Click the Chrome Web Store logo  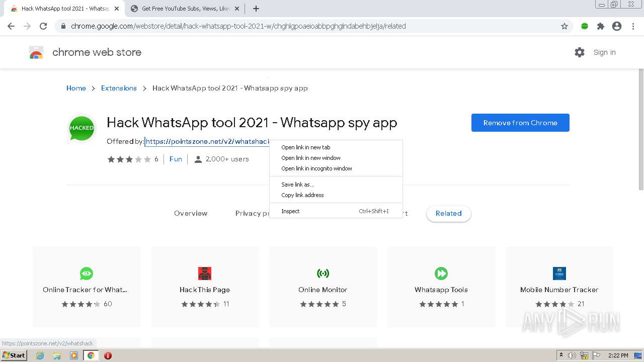36,52
